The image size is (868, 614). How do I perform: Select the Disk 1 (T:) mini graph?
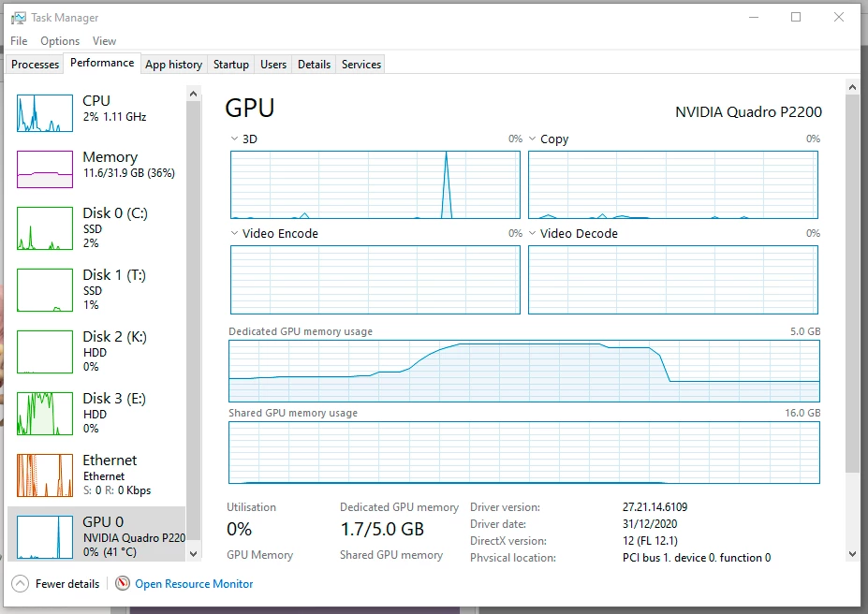click(x=45, y=290)
